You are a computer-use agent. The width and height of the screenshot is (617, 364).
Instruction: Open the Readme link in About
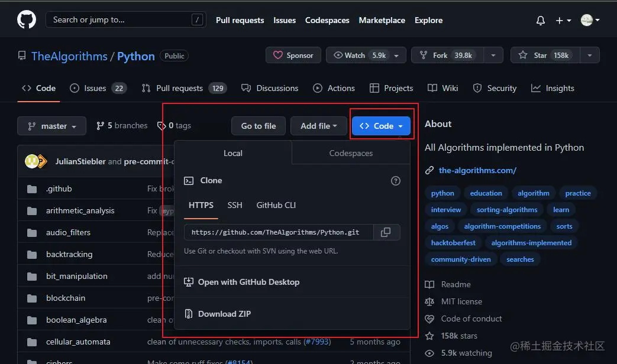(448, 284)
